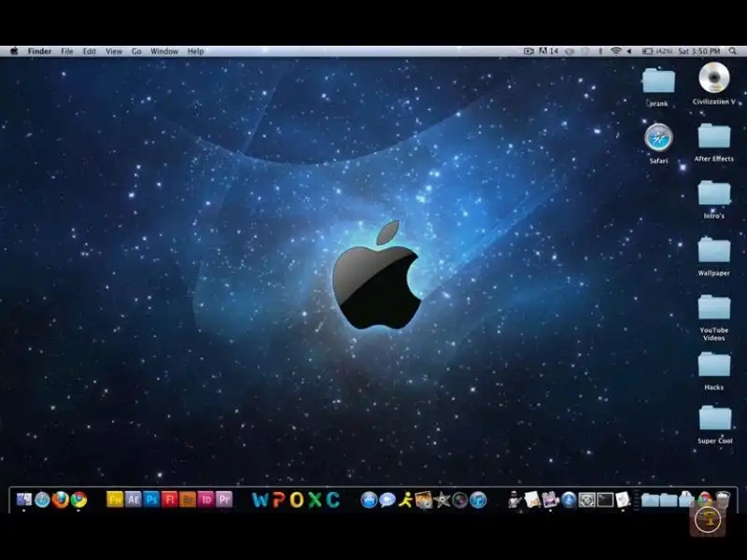
Task: Open the Finder menu
Action: click(x=39, y=51)
